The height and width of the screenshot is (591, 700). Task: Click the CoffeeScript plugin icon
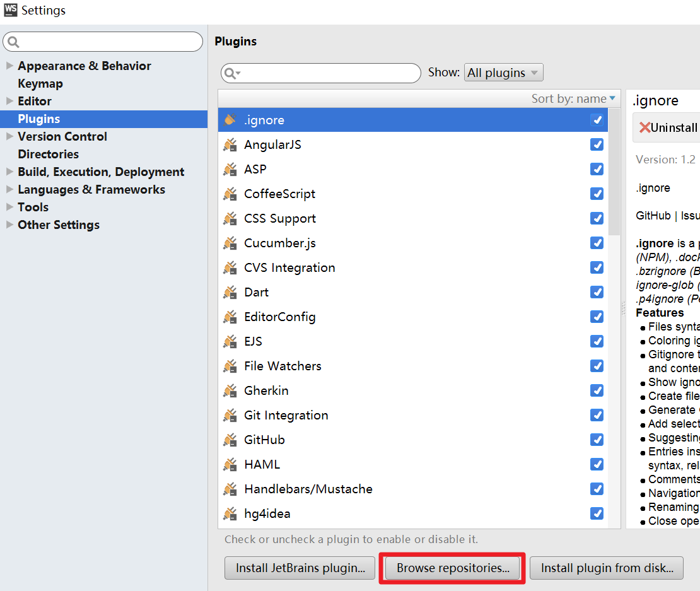(230, 194)
